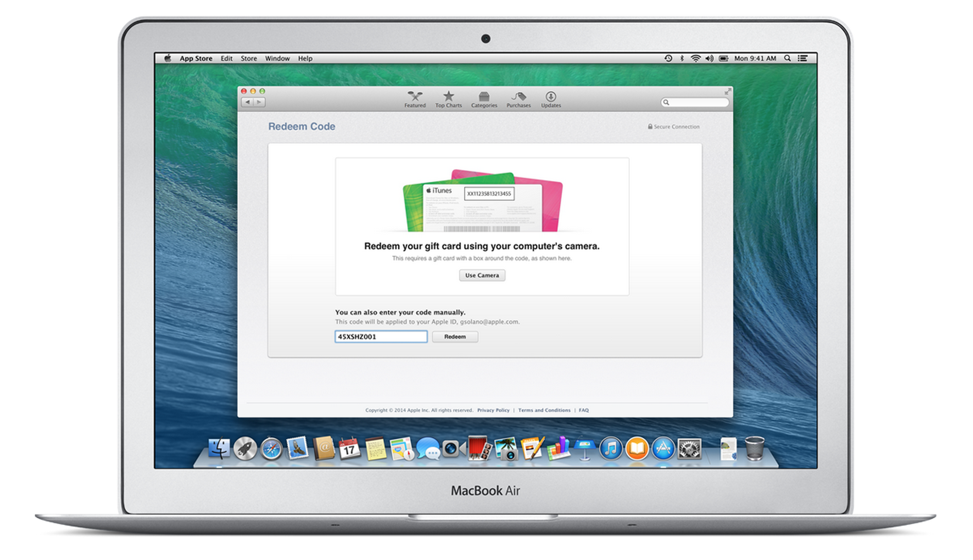
Task: Open Launchpad rocket icon in Dock
Action: click(245, 448)
